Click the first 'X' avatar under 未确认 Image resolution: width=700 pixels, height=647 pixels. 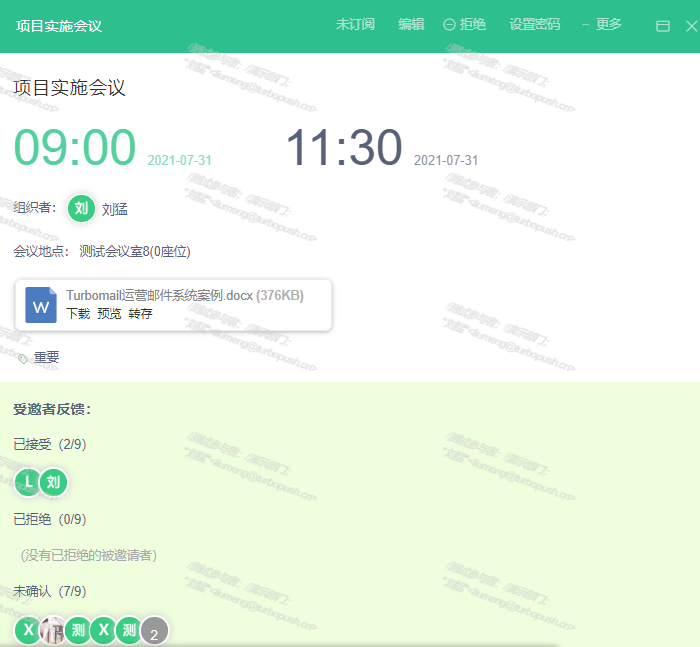(x=28, y=630)
